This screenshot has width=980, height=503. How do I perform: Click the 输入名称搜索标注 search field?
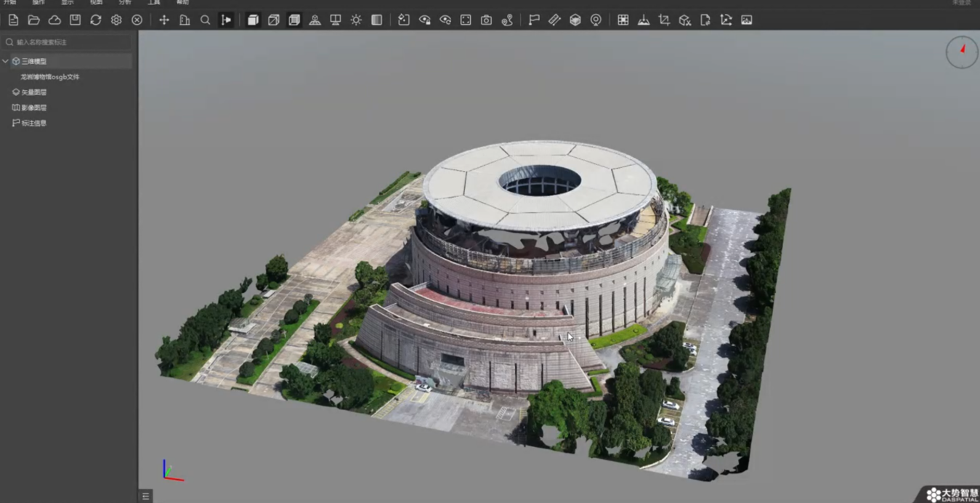coord(69,42)
